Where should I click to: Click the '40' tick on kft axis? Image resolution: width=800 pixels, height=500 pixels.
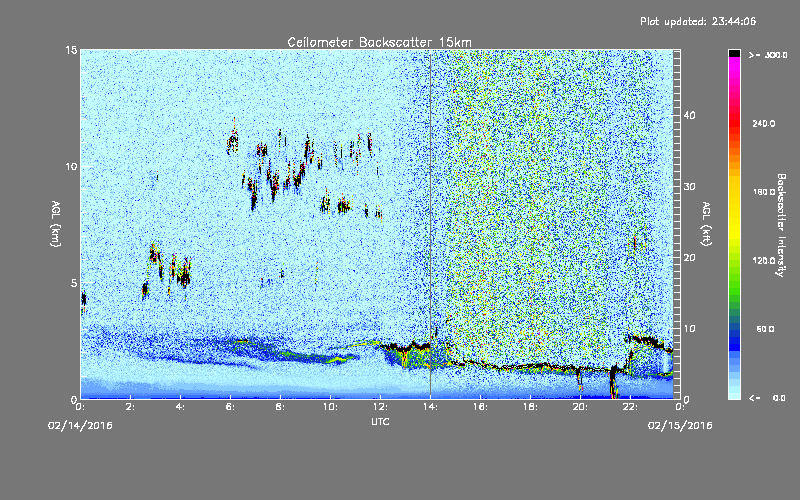pyautogui.click(x=689, y=115)
